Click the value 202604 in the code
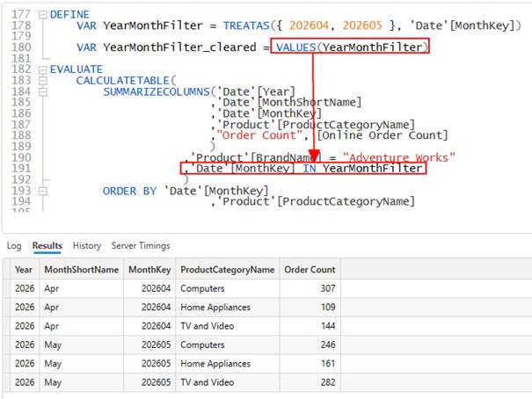Screen dimensions: 532x399 pyautogui.click(x=310, y=25)
